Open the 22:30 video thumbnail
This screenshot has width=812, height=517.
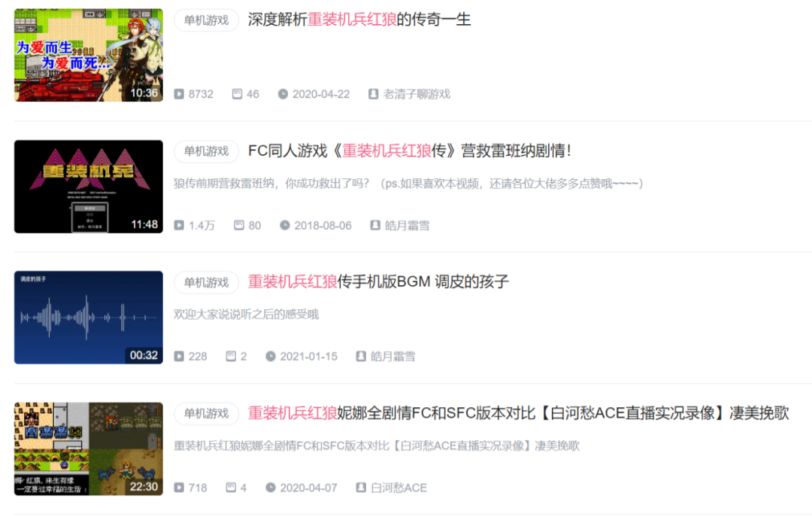[89, 449]
